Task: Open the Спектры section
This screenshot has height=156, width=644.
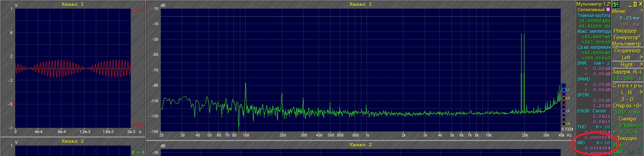Action: [627, 86]
